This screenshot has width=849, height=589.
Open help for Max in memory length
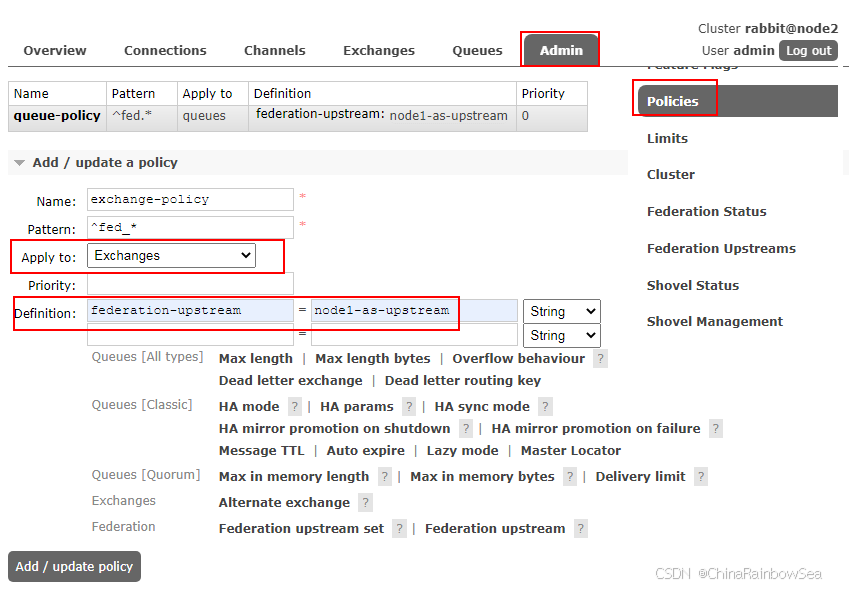pos(385,476)
